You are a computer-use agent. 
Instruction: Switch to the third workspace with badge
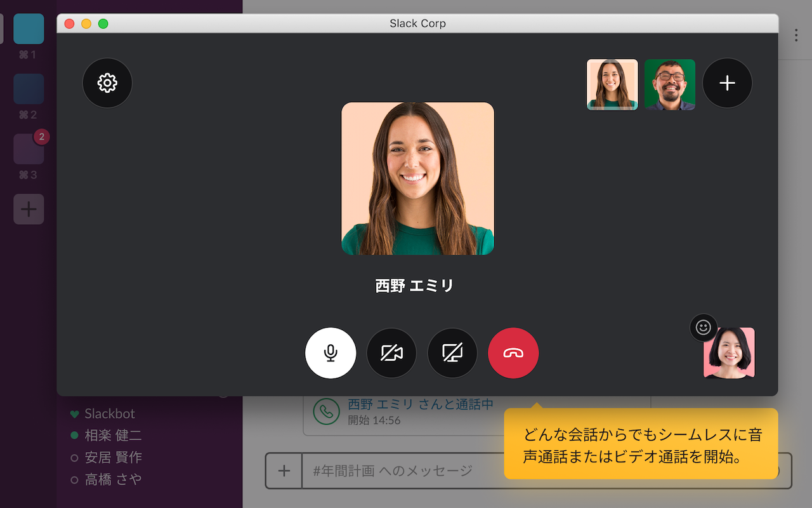[x=29, y=149]
